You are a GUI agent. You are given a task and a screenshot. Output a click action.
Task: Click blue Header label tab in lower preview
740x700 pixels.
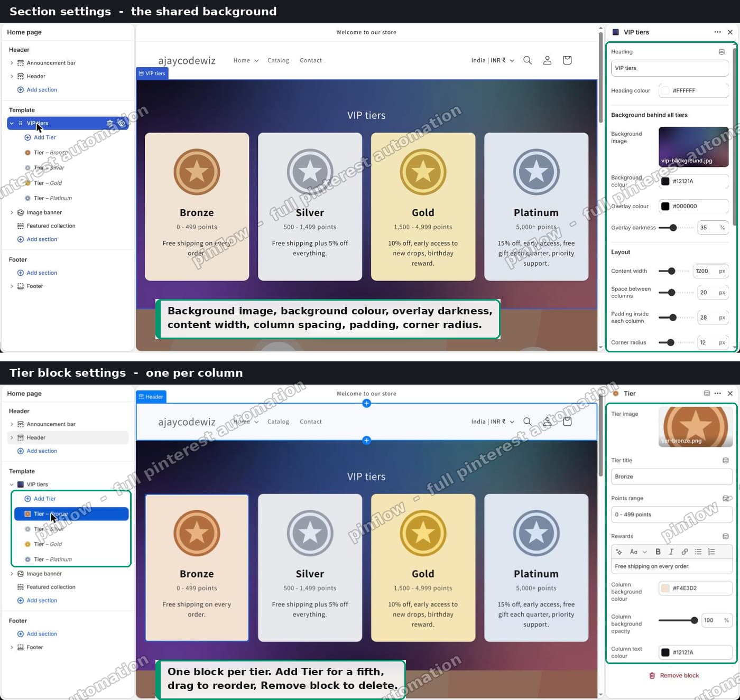152,397
